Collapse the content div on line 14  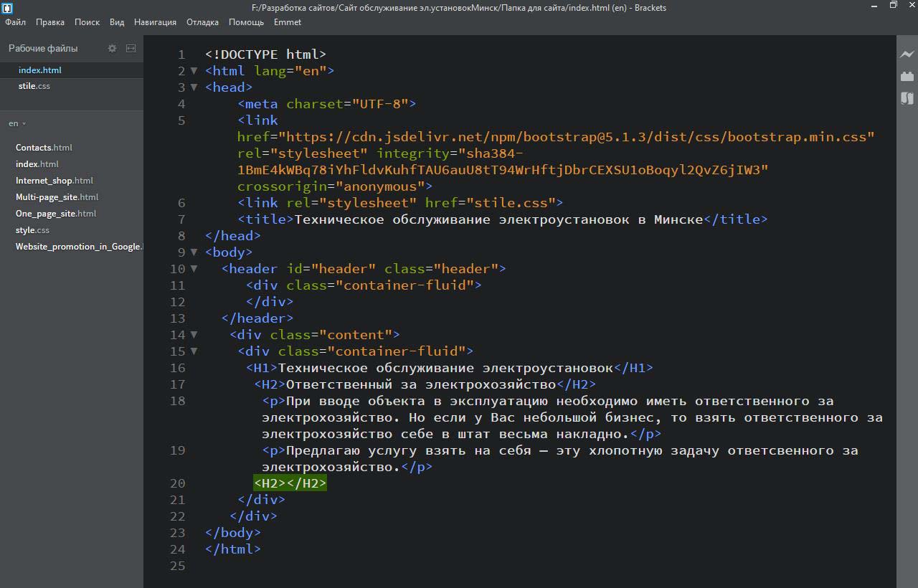click(194, 335)
